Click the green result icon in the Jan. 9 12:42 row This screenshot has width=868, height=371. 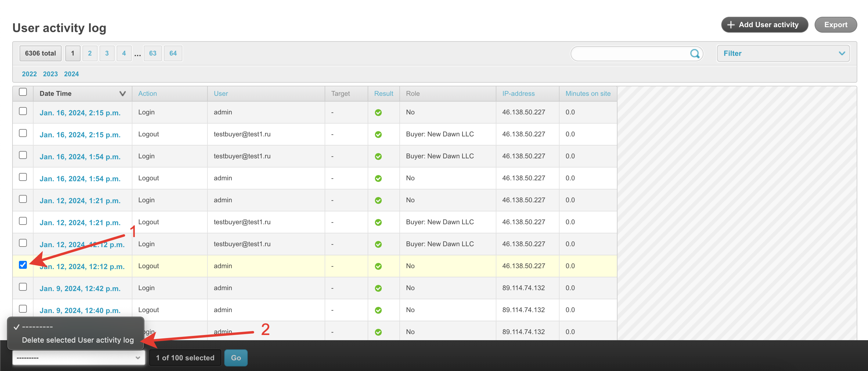[x=378, y=288]
